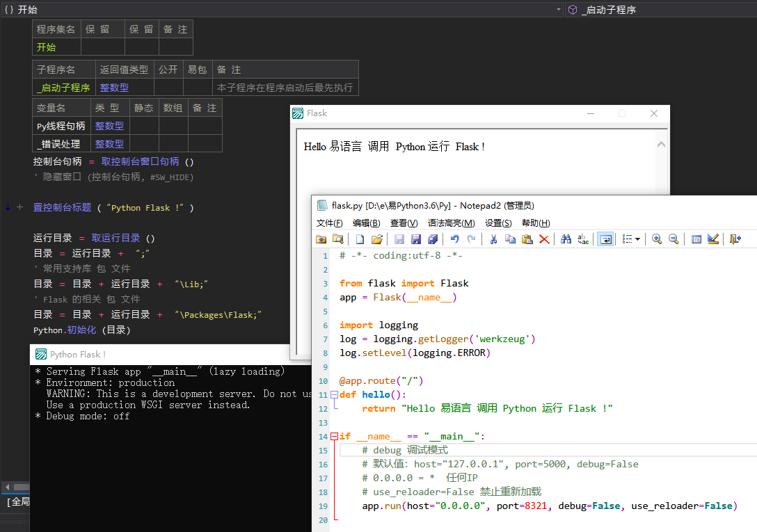Open the 查看(V) menu in Notepad2
757x532 pixels.
(x=404, y=223)
